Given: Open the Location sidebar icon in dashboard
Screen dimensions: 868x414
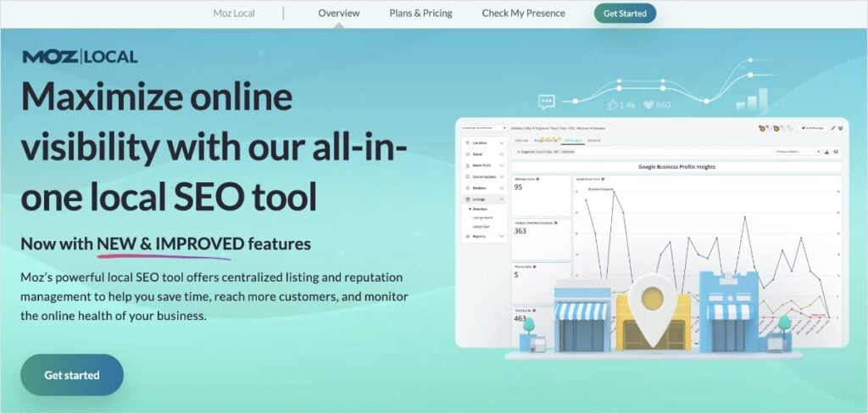Looking at the screenshot, I should tap(467, 143).
